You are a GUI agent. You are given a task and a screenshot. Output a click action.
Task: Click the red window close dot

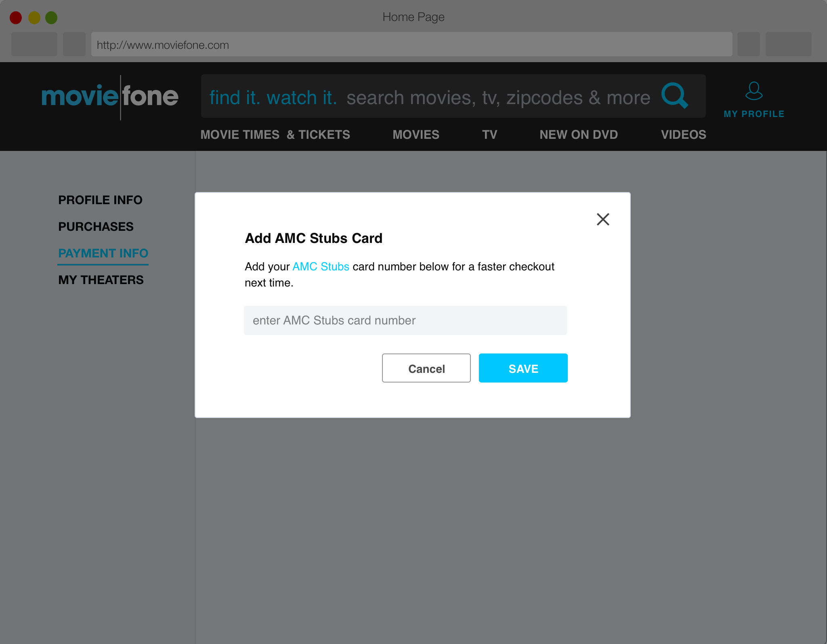[x=16, y=18]
